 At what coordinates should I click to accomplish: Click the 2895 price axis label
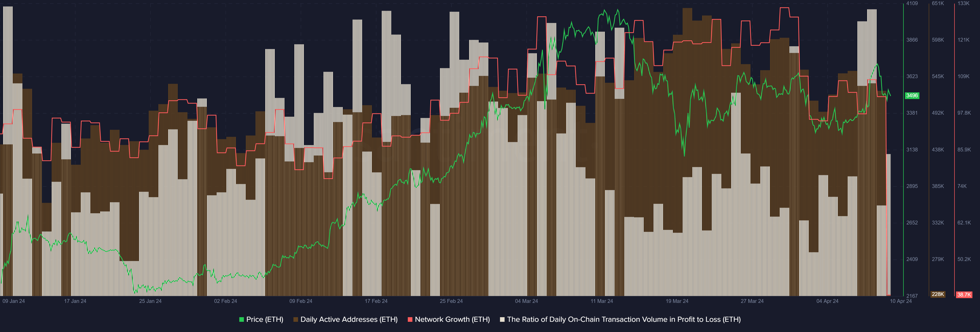click(x=912, y=186)
